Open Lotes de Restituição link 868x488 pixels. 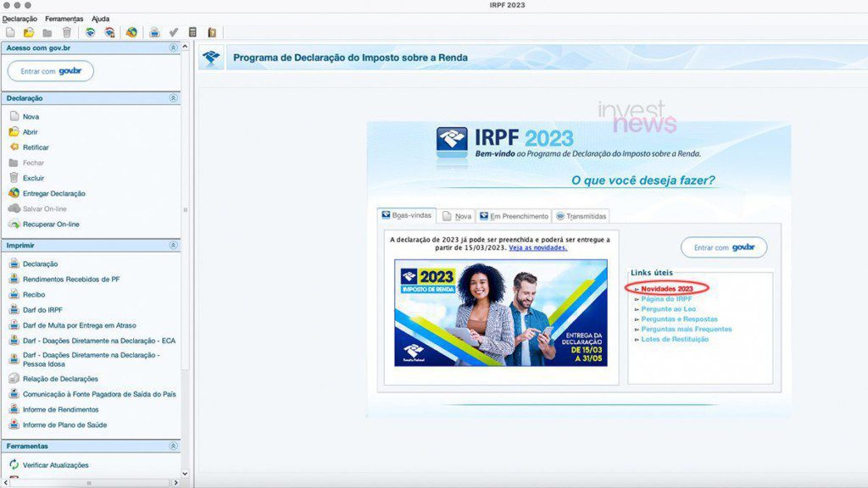675,339
